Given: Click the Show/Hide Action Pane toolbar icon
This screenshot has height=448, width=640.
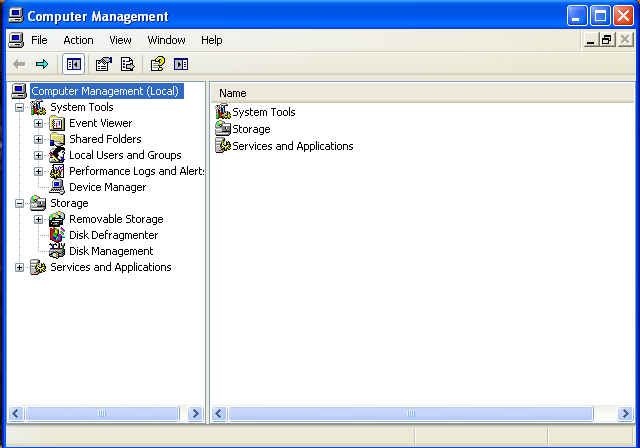Looking at the screenshot, I should pyautogui.click(x=181, y=64).
